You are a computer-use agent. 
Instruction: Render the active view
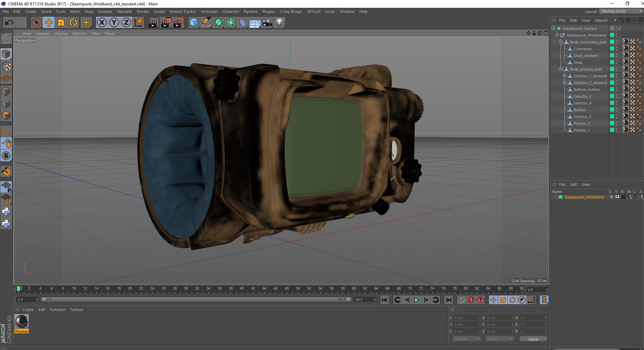[153, 23]
